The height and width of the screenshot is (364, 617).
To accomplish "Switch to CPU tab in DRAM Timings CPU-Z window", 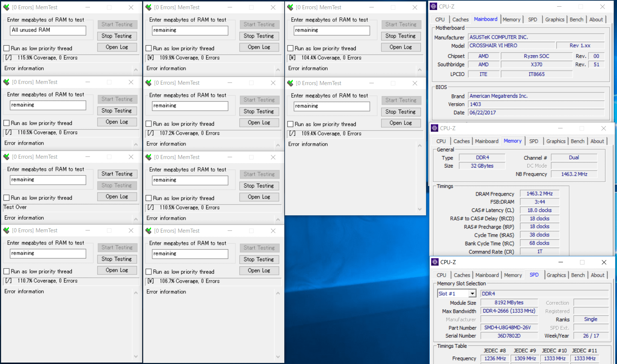I will (x=441, y=141).
